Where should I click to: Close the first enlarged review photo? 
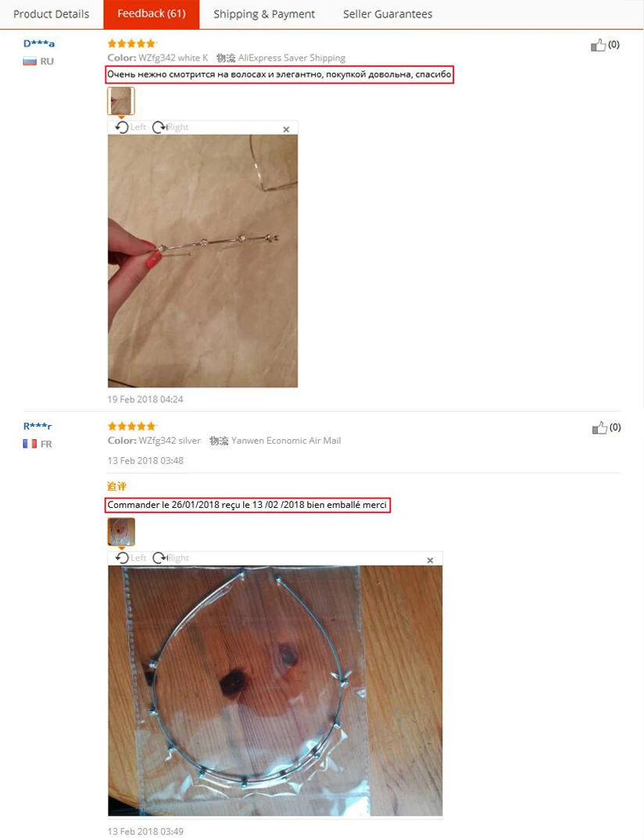click(286, 129)
